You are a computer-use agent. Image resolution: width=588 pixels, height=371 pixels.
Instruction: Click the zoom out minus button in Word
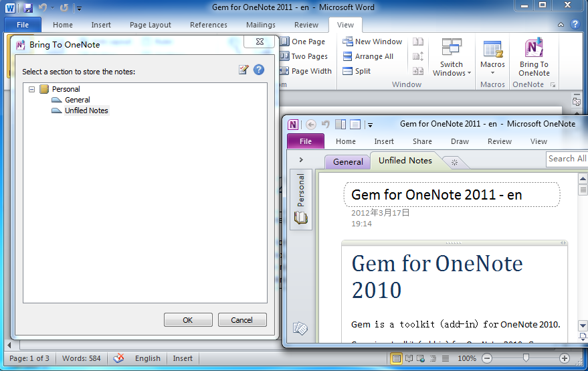coord(487,358)
